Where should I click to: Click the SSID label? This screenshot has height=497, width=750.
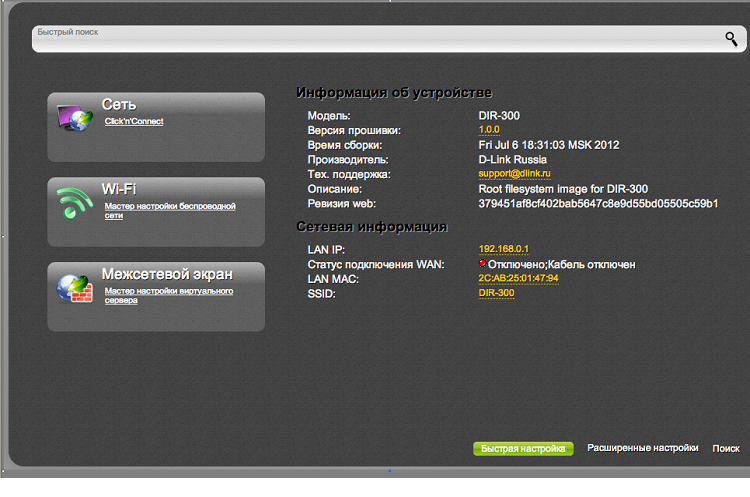321,294
